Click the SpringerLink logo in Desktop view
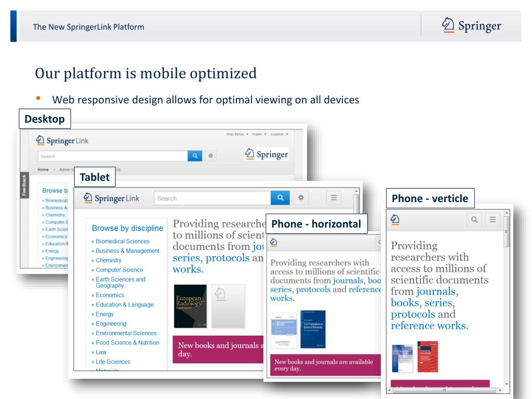This screenshot has width=532, height=399. coord(62,140)
